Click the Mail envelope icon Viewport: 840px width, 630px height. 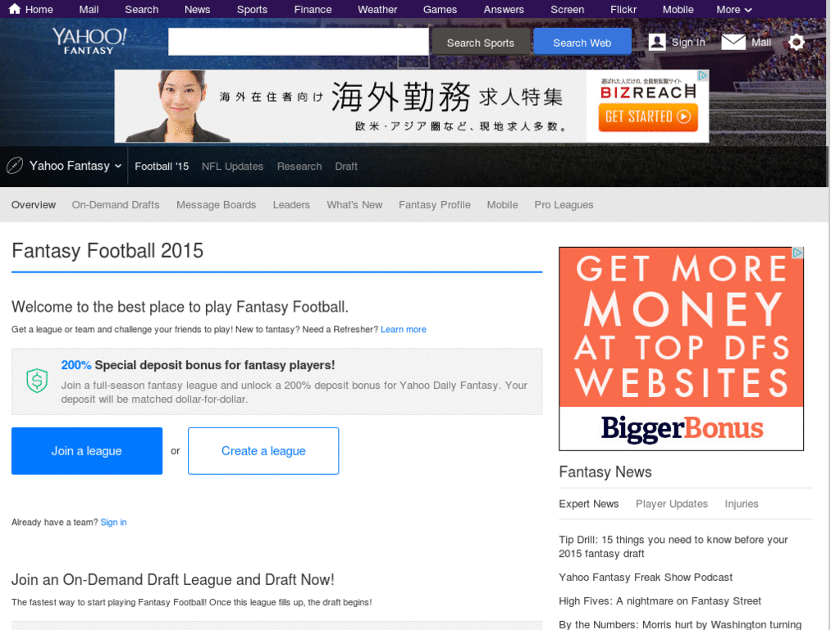pyautogui.click(x=733, y=42)
